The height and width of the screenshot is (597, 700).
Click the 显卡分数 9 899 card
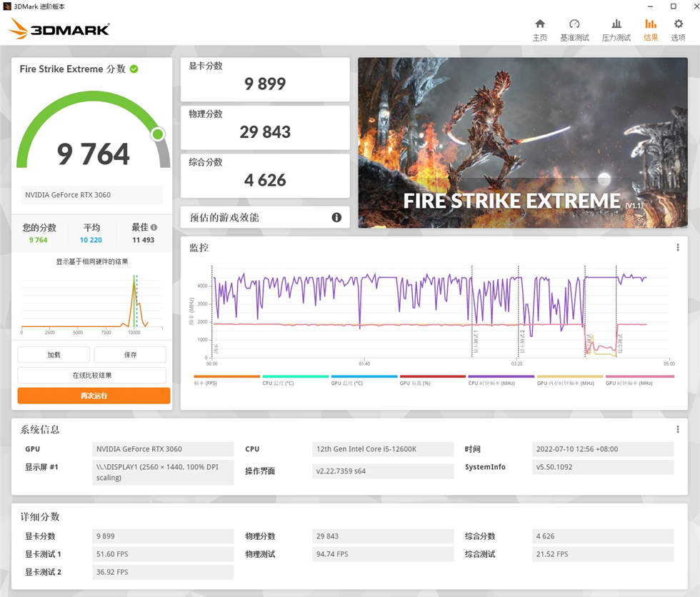coord(265,79)
